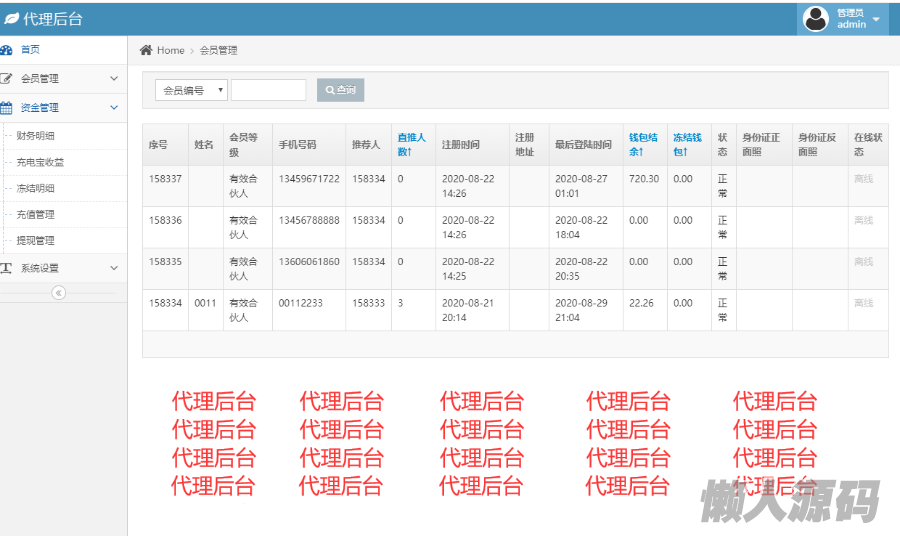Collapse sidebar with double-arrow icon
Image resolution: width=900 pixels, height=536 pixels.
pos(58,292)
